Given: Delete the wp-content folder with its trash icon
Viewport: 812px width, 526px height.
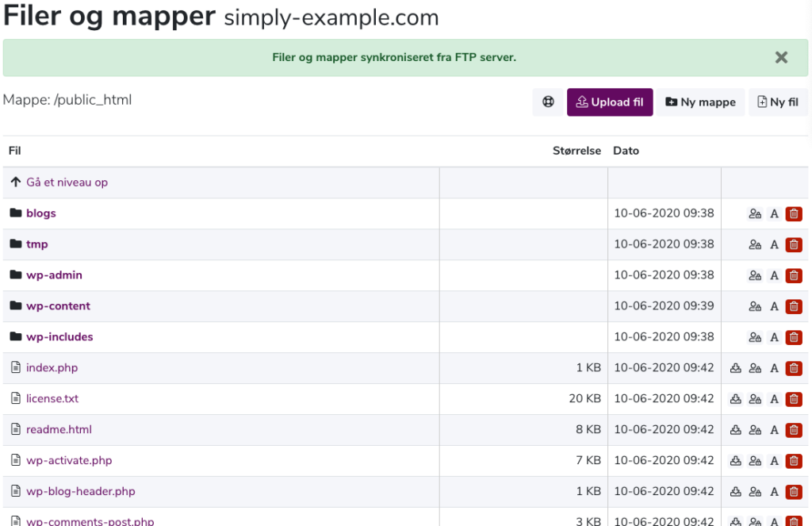Looking at the screenshot, I should point(794,307).
